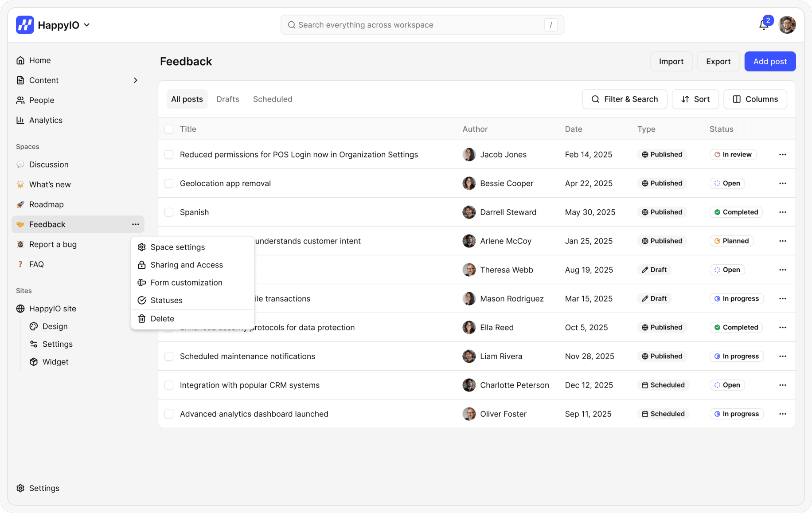Open row actions for Arlene McCoy post
The image size is (812, 513).
[783, 241]
